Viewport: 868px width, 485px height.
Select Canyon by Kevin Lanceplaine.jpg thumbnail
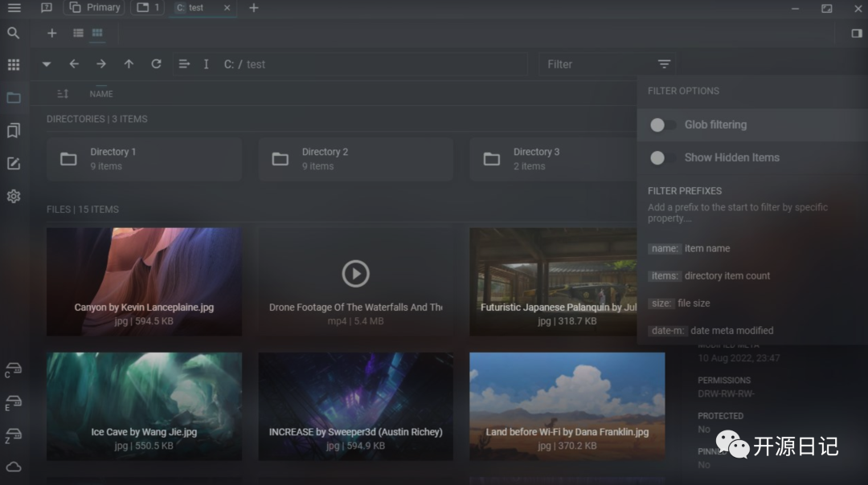144,282
